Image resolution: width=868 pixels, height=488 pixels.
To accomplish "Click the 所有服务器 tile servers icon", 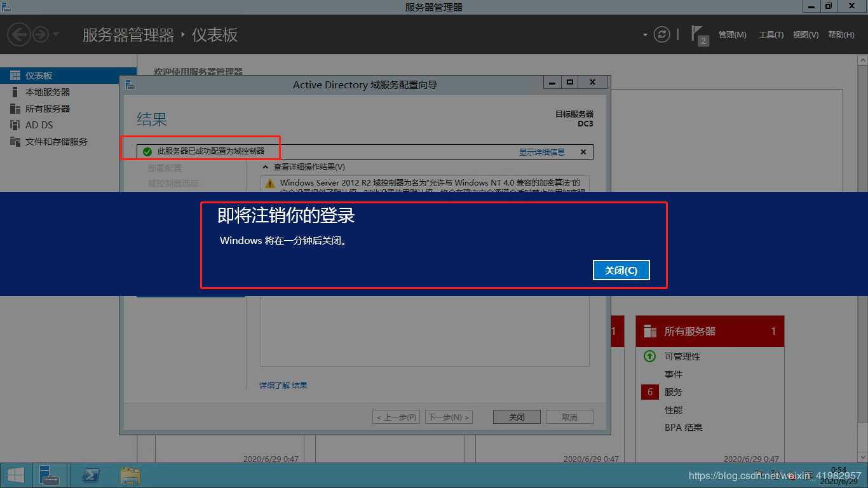I will pos(650,331).
